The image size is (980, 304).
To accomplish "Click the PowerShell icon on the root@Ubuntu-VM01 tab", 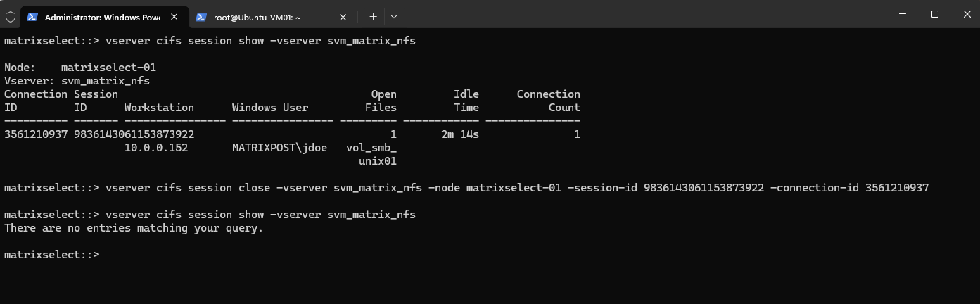I will tap(201, 16).
